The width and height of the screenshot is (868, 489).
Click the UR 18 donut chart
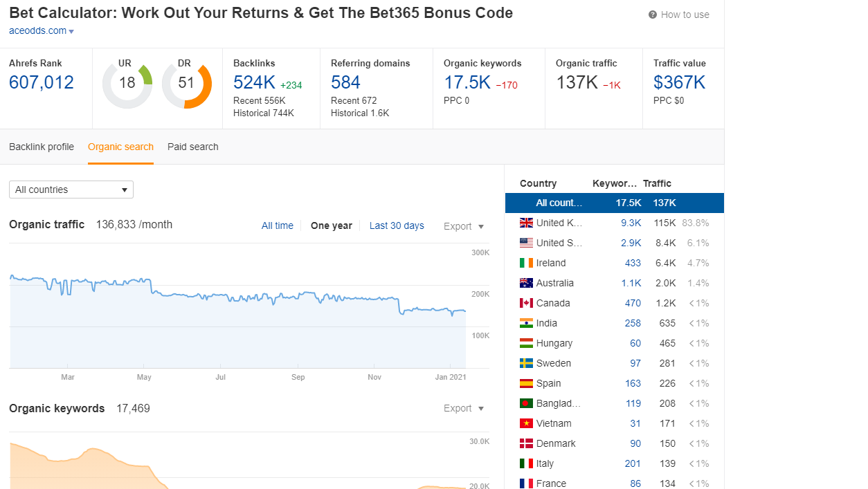pos(127,84)
